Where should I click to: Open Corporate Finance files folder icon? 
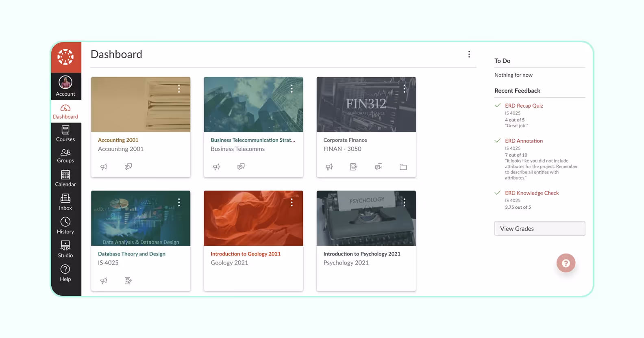pyautogui.click(x=403, y=167)
